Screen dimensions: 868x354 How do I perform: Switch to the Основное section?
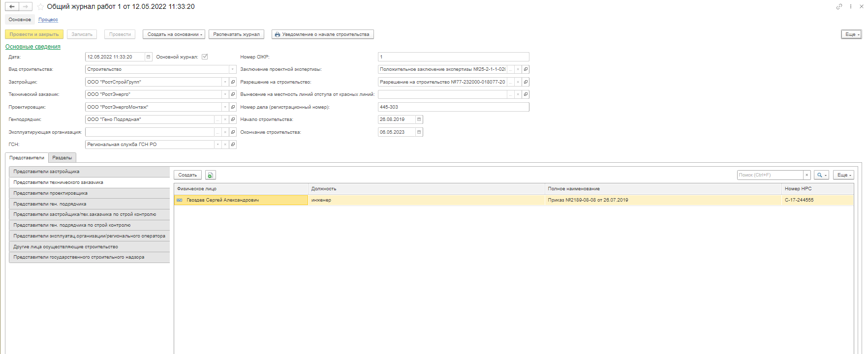[x=20, y=20]
